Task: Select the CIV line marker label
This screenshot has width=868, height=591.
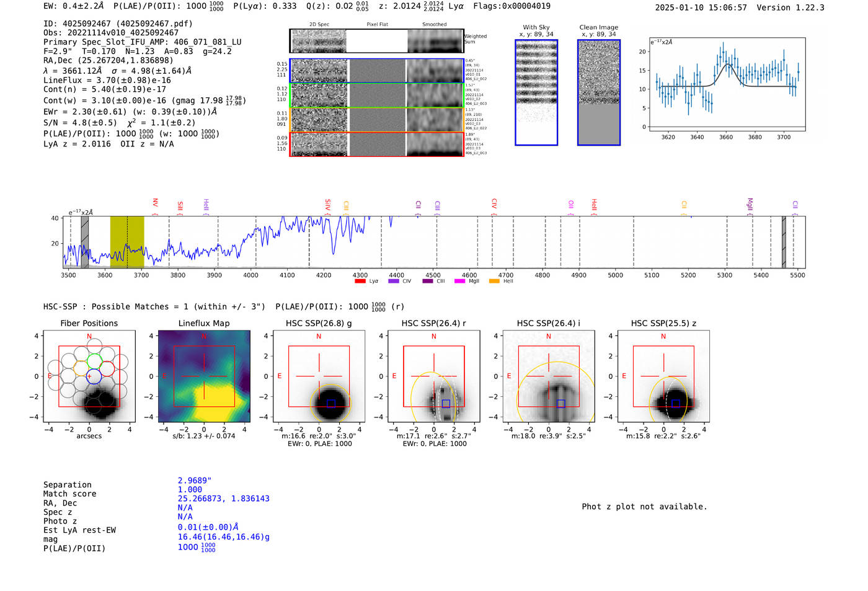Action: [x=494, y=203]
